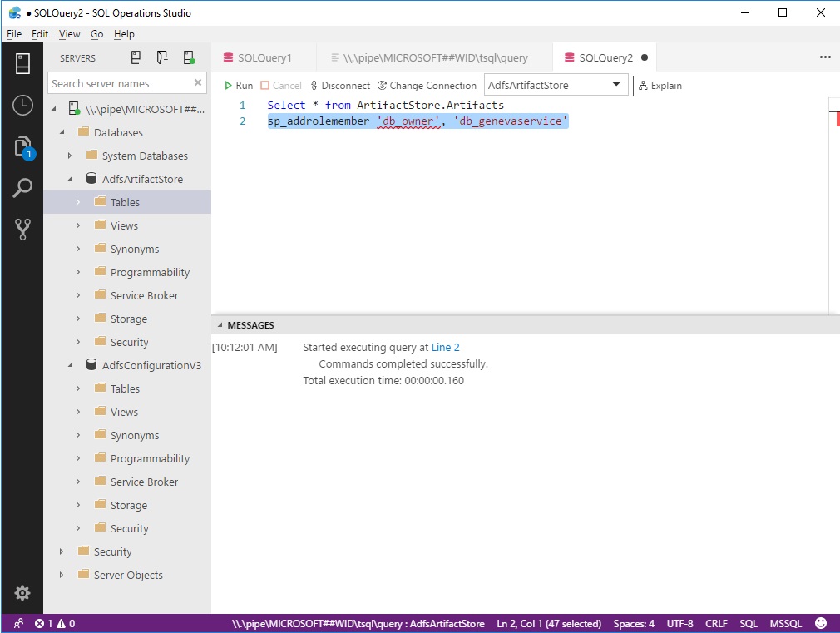Click the Cancel query button
The image size is (840, 633).
(281, 85)
